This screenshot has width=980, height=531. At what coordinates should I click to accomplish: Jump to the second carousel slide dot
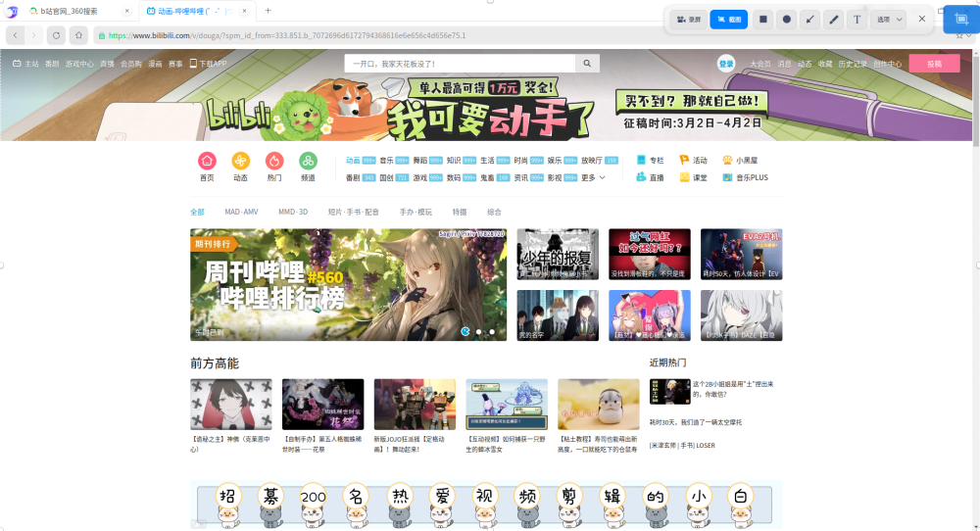click(478, 332)
